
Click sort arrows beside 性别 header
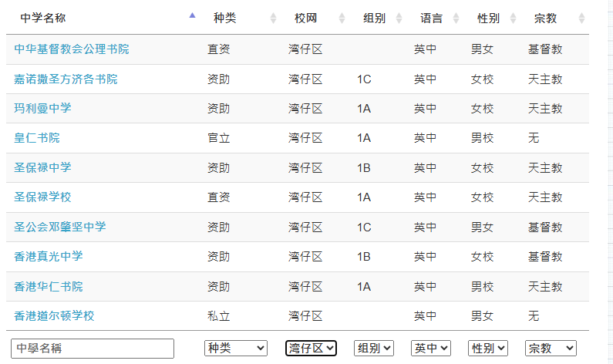513,18
